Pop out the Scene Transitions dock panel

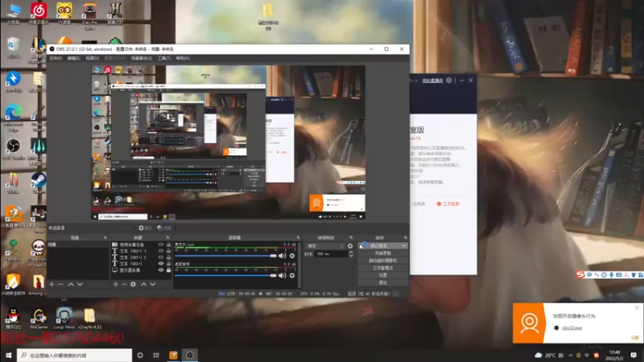(351, 237)
